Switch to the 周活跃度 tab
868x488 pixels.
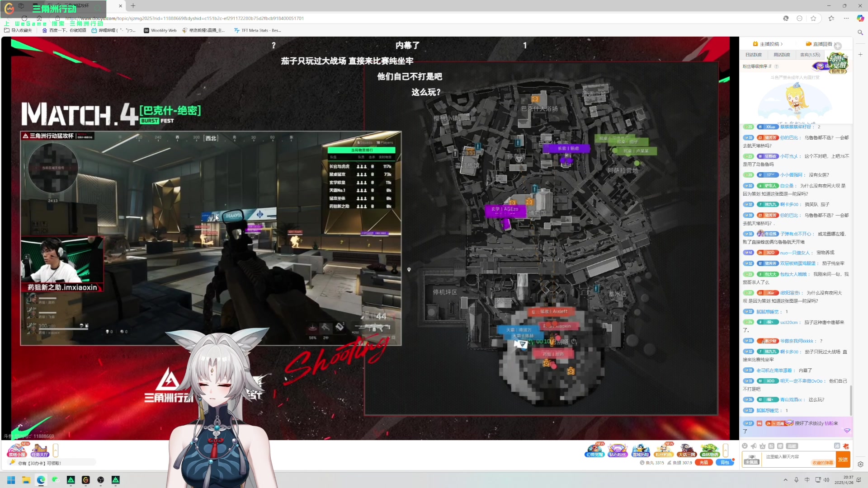(x=782, y=55)
